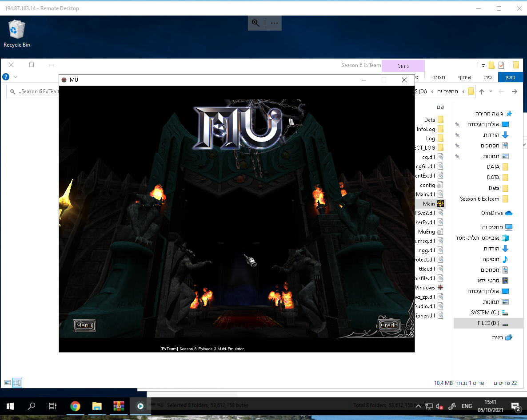Click the muted volume tray icon
This screenshot has height=420, width=527.
pyautogui.click(x=439, y=406)
